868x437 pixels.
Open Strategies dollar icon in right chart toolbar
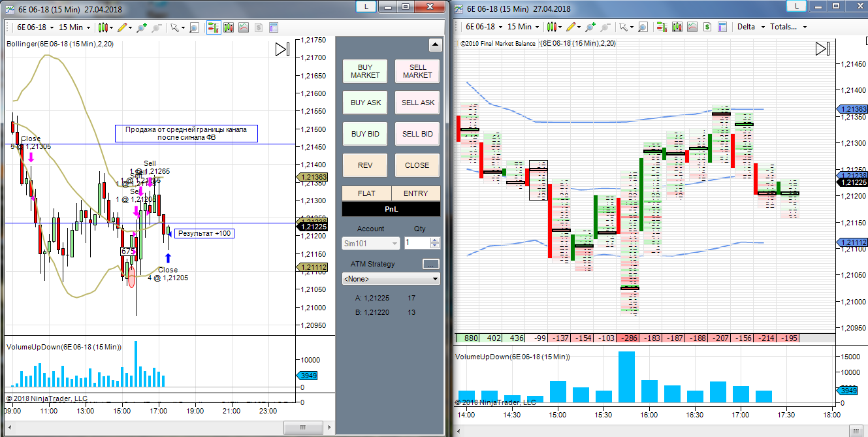click(707, 27)
